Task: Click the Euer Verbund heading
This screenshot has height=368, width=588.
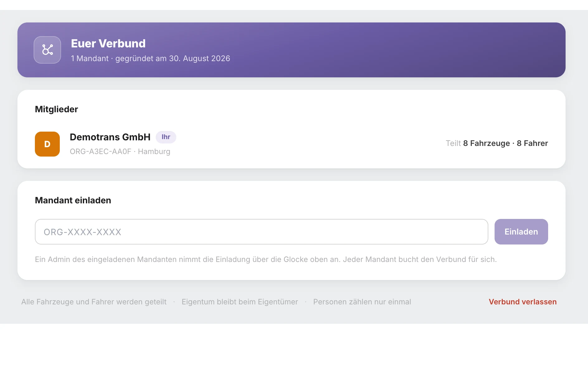Action: pos(108,43)
